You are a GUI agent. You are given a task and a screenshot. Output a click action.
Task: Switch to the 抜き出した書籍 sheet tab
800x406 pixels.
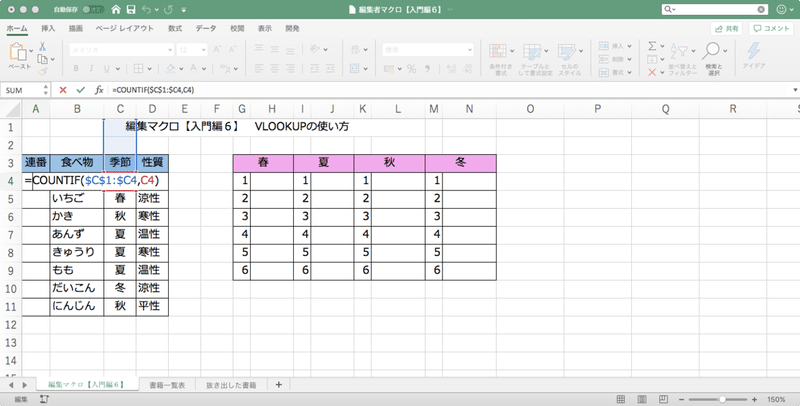[x=231, y=385]
